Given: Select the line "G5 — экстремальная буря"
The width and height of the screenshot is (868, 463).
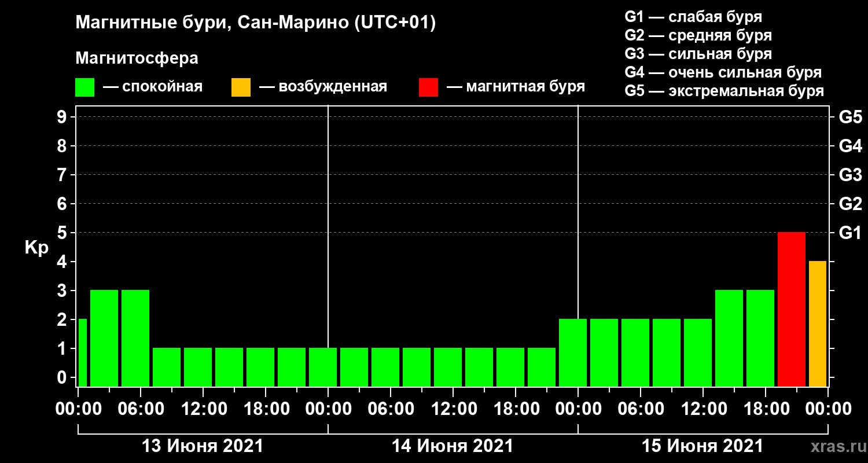Looking at the screenshot, I should [724, 91].
